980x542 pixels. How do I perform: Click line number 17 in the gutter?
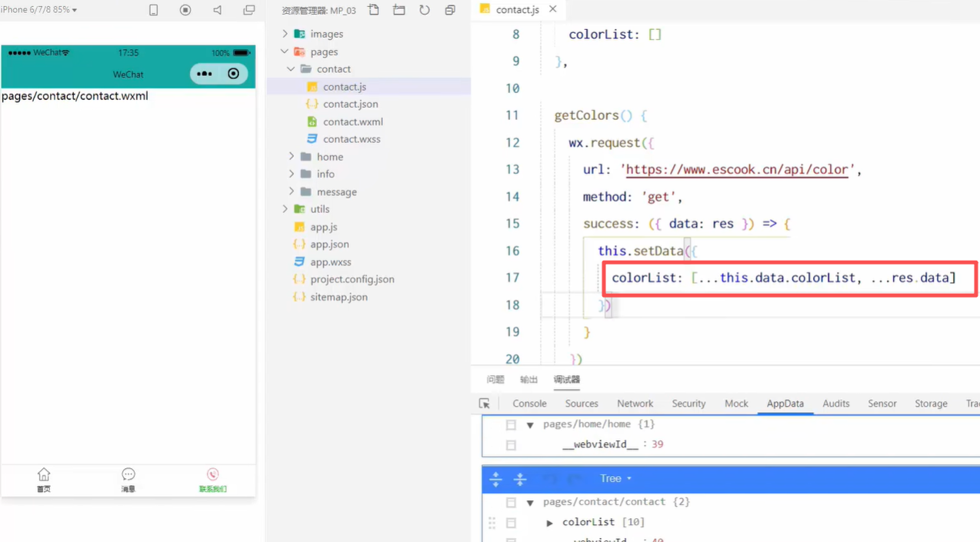512,278
